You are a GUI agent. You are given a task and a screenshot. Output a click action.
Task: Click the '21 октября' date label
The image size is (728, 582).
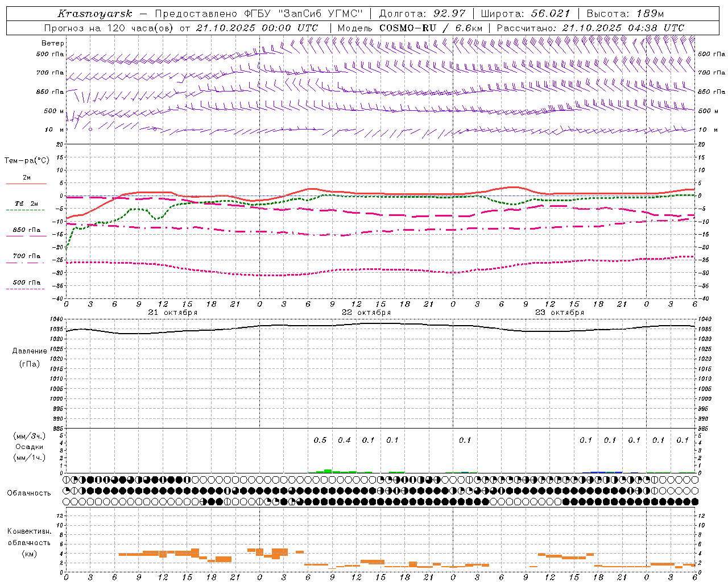click(x=173, y=313)
